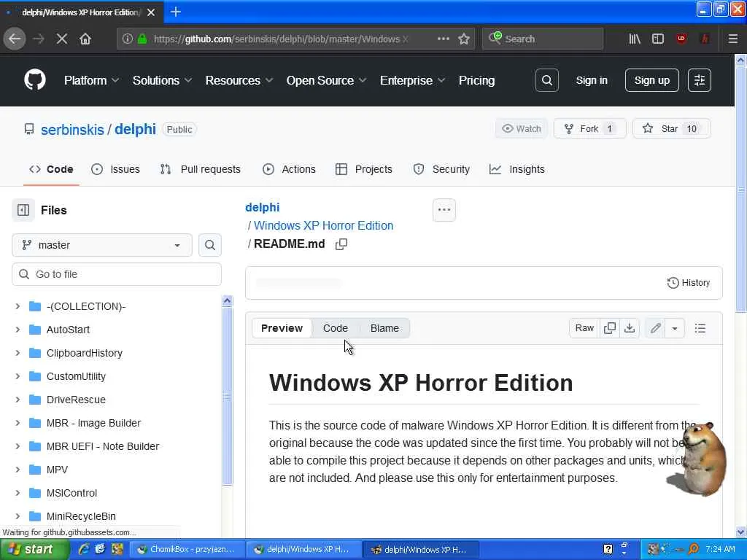747x560 pixels.
Task: Open the file History link
Action: (689, 283)
